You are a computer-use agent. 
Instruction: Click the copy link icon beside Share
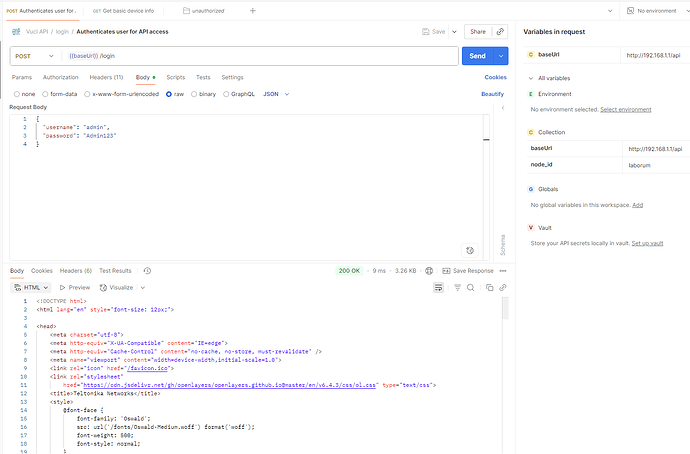500,32
